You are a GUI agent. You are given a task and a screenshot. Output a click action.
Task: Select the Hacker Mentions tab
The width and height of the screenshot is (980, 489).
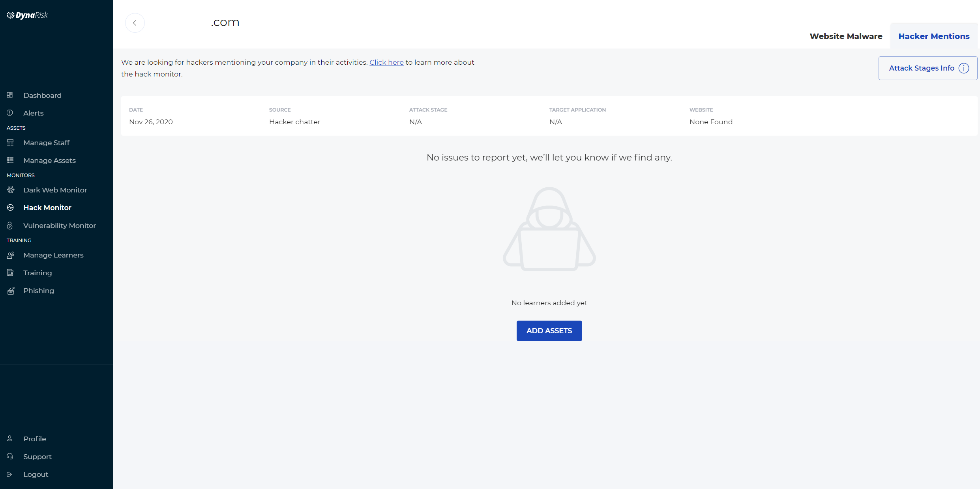point(933,36)
